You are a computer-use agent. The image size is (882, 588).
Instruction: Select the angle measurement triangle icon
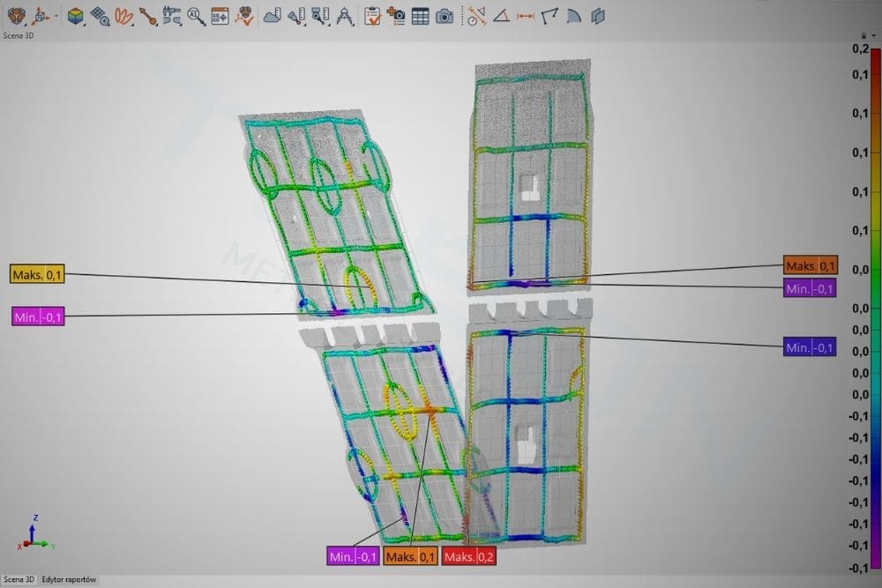click(x=501, y=15)
